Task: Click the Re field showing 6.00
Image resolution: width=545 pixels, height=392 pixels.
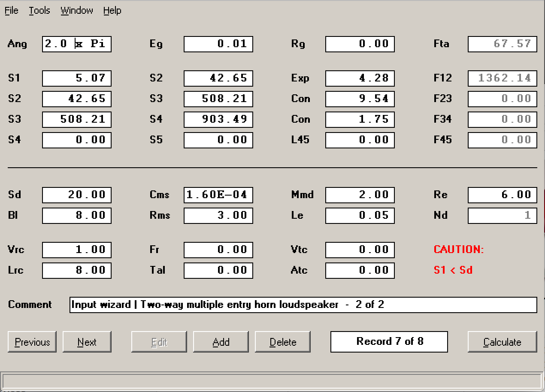Action: (x=503, y=195)
